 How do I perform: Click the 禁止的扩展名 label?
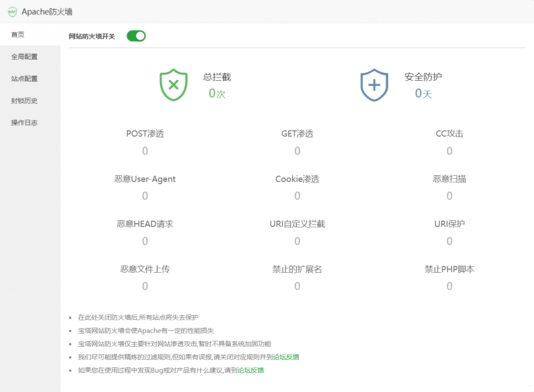pos(297,269)
